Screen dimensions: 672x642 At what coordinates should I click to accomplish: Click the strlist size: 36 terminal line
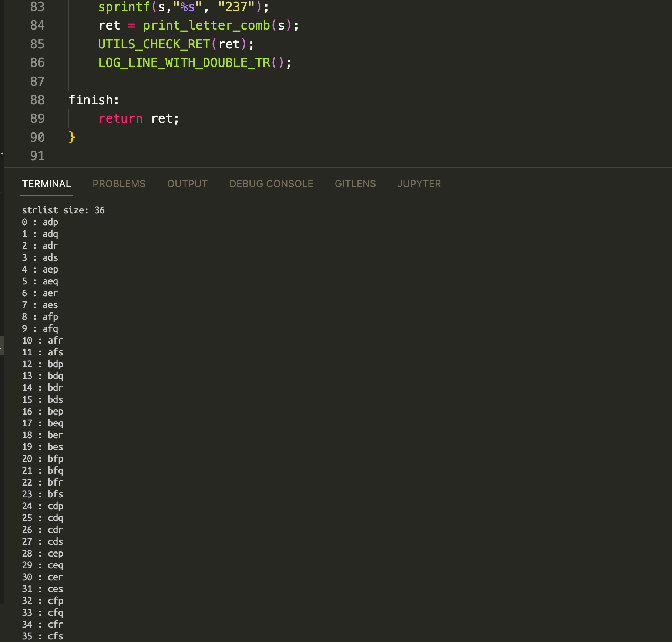click(x=63, y=210)
